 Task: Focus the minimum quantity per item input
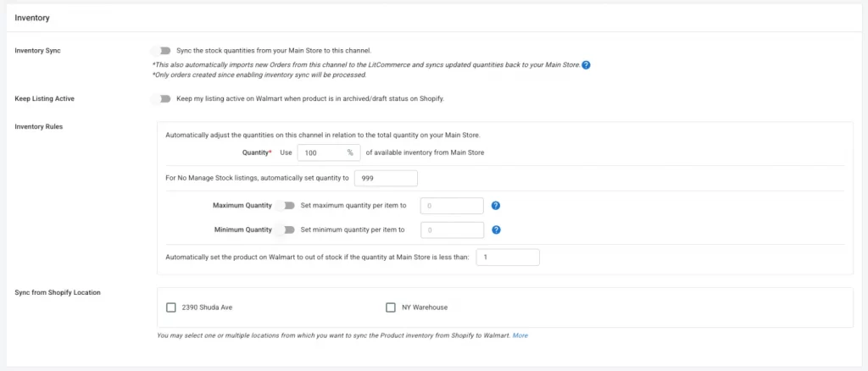(x=453, y=230)
